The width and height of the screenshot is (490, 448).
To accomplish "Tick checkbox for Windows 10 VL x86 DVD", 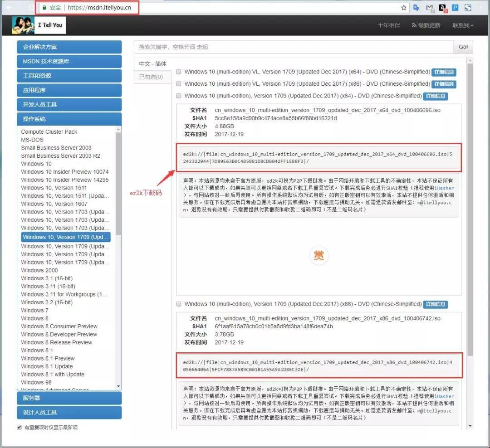I will click(178, 84).
